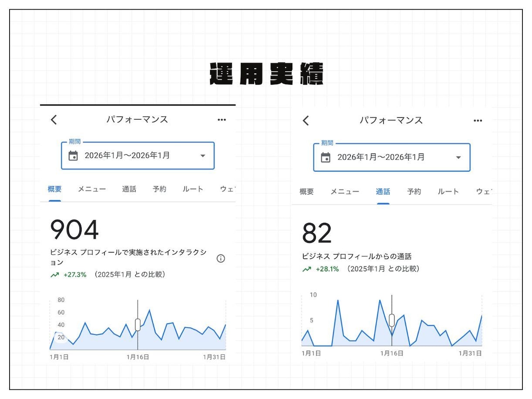Open info icon beside インタラクション description
Image resolution: width=532 pixels, height=399 pixels.
(x=221, y=259)
